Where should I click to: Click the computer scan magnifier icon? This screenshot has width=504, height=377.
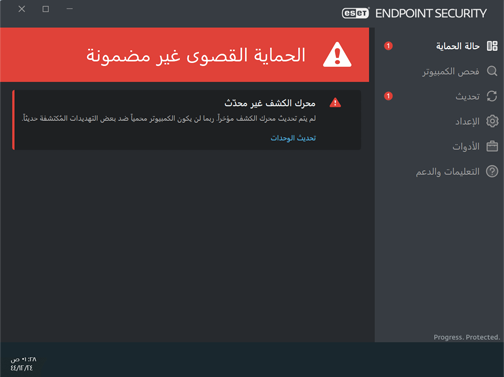[x=492, y=71]
